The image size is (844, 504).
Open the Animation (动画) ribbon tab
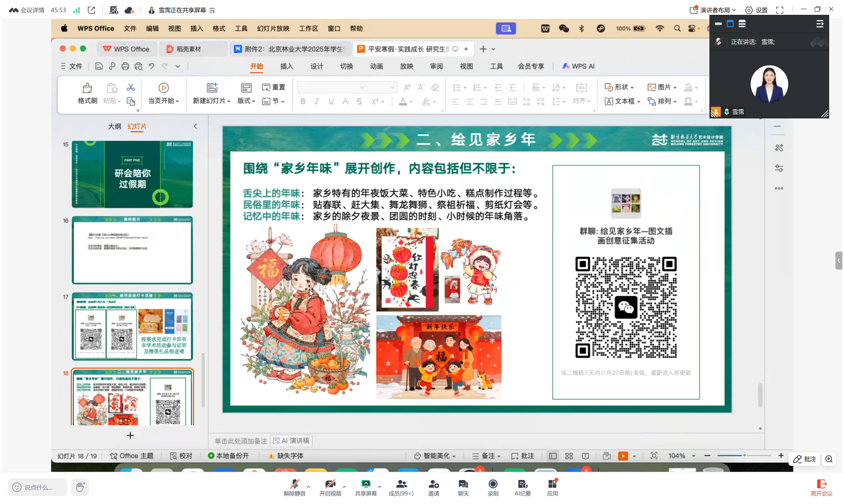(377, 67)
